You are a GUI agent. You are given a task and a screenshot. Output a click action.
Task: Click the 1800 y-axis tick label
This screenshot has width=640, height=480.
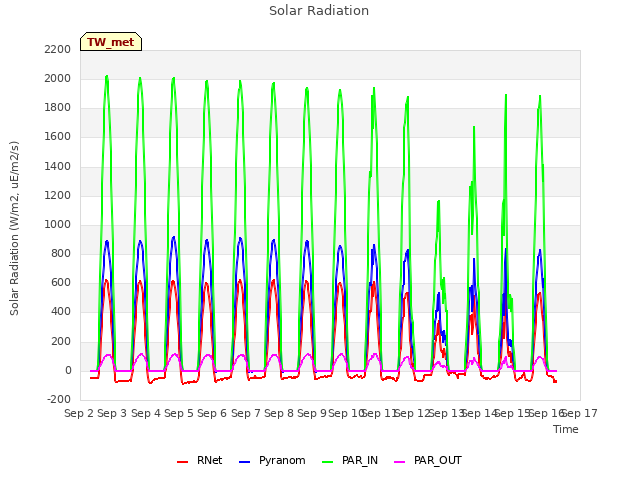click(58, 108)
